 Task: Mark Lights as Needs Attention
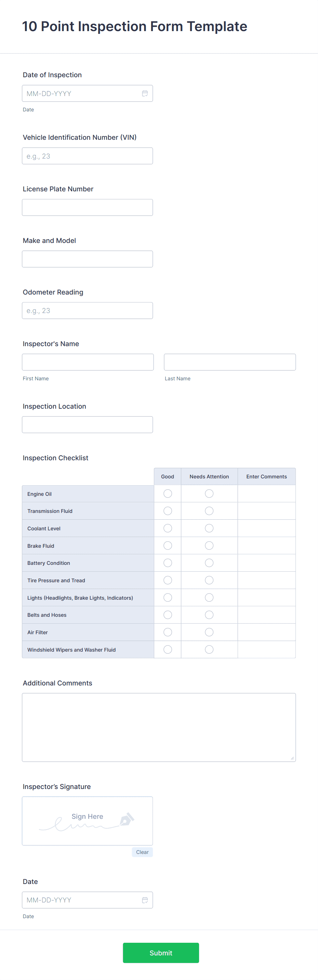point(209,597)
